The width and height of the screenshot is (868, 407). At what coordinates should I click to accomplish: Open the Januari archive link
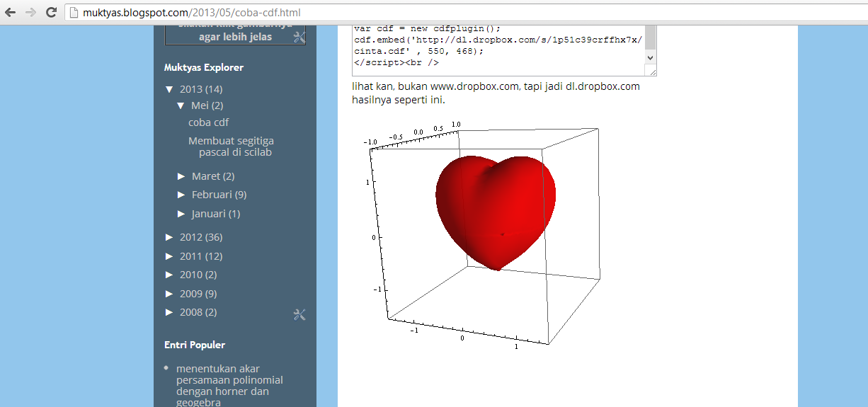coord(208,214)
